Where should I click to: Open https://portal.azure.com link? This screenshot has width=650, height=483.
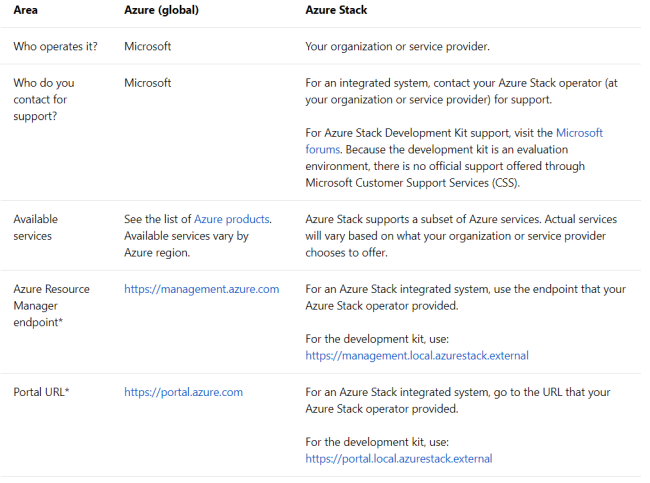(183, 392)
